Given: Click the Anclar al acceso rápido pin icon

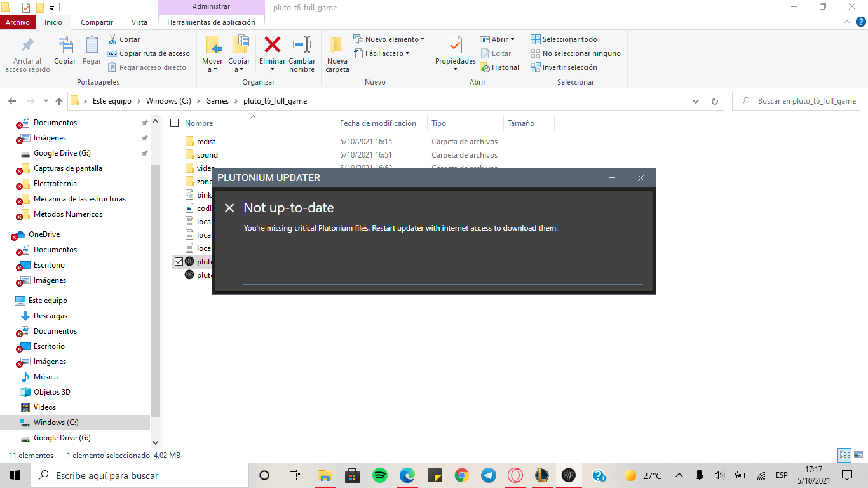Looking at the screenshot, I should [x=28, y=46].
